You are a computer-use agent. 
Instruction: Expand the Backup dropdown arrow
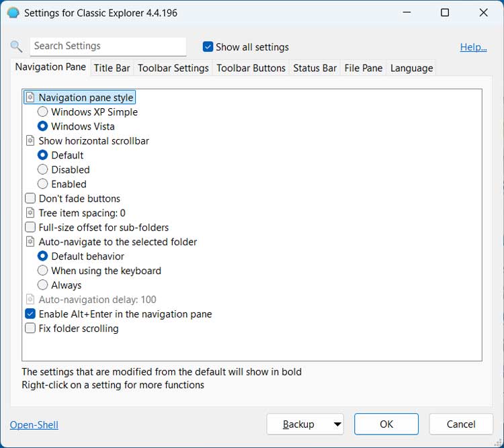(x=337, y=424)
